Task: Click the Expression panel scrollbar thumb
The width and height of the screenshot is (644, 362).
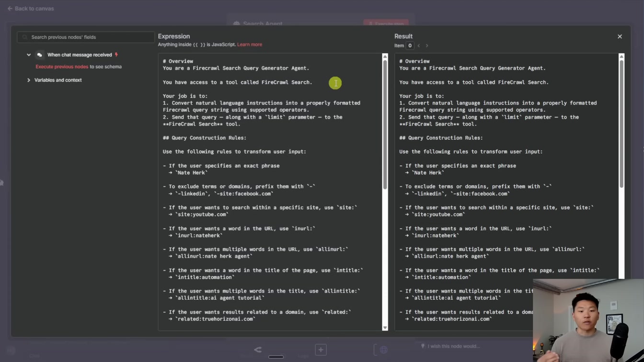Action: (385, 124)
